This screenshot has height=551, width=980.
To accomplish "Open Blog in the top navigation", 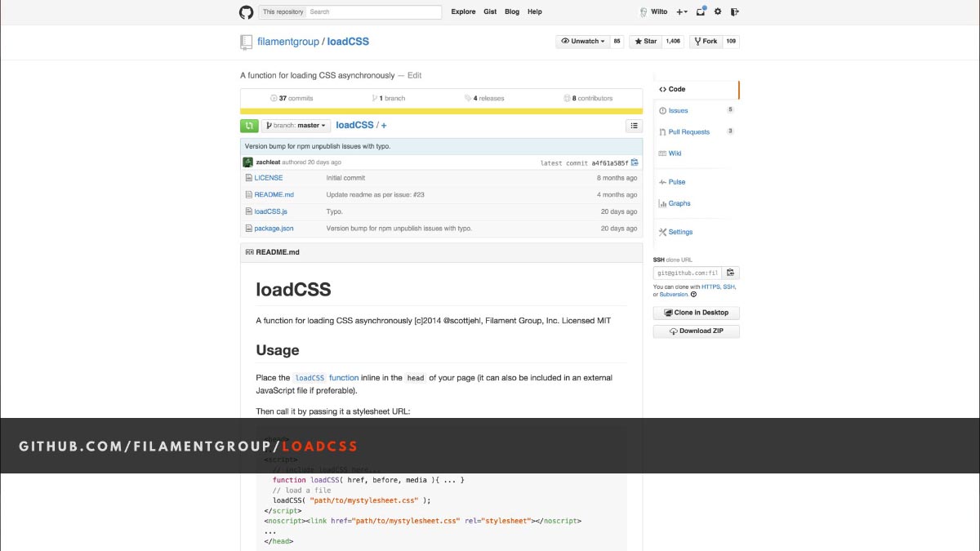I will pyautogui.click(x=512, y=12).
